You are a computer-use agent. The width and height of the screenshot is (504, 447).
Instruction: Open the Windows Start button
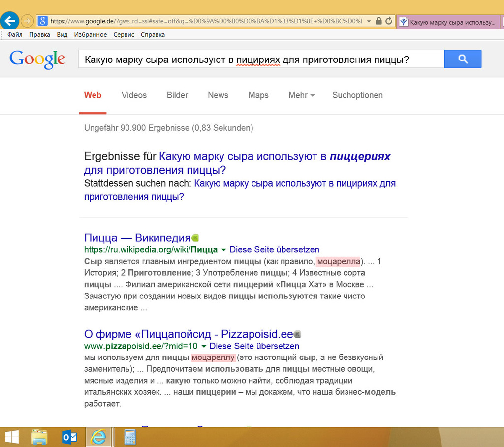[x=12, y=437]
